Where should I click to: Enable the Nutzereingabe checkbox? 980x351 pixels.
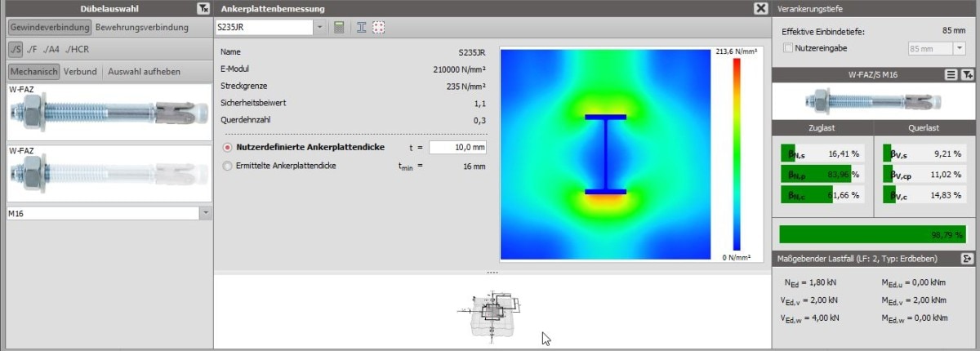[788, 48]
